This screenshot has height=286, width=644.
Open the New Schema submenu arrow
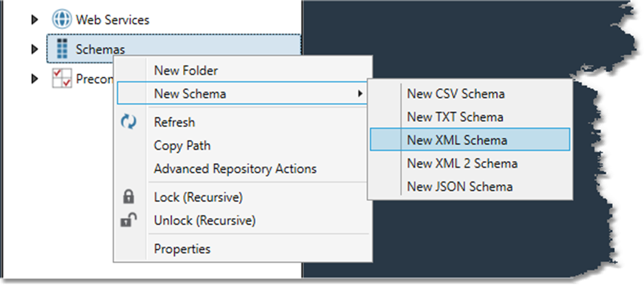(361, 93)
